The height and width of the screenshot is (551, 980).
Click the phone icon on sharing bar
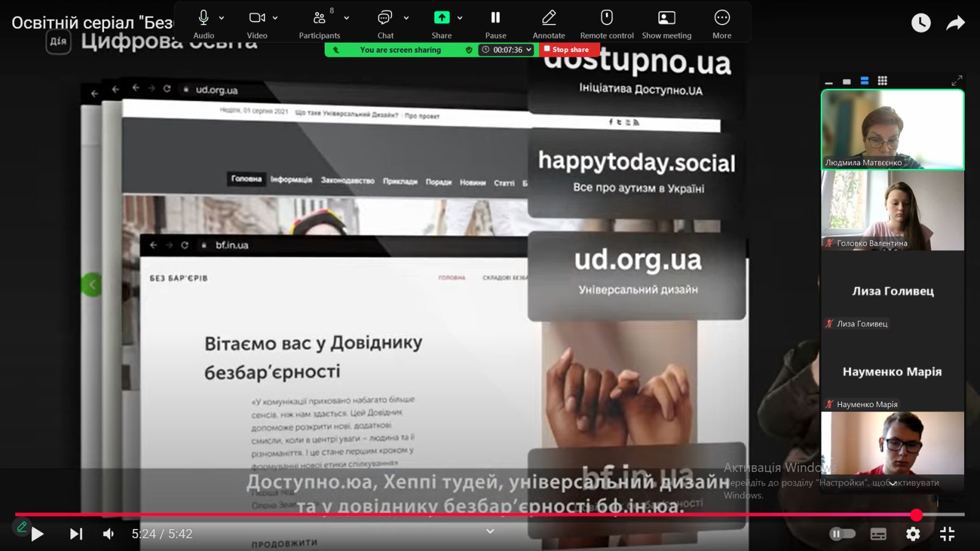(336, 50)
